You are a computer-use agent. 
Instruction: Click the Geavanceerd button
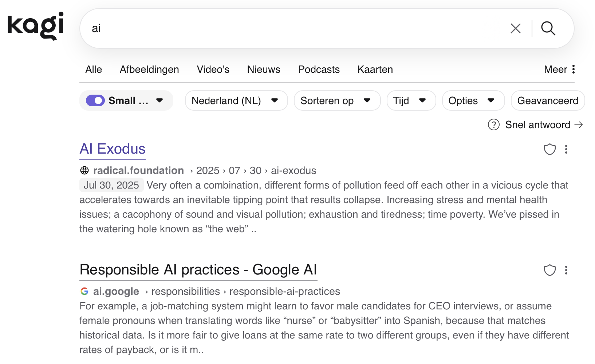[547, 101]
